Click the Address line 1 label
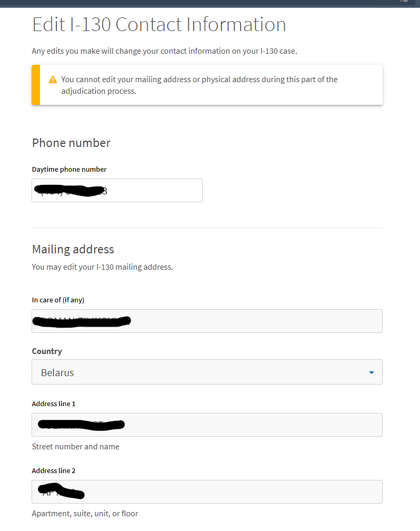Screen dimensions: 420x531 [54, 404]
